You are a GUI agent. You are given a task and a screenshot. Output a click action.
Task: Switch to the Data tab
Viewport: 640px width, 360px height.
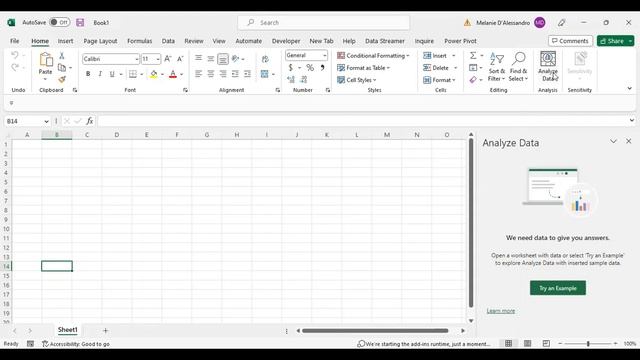click(x=168, y=41)
